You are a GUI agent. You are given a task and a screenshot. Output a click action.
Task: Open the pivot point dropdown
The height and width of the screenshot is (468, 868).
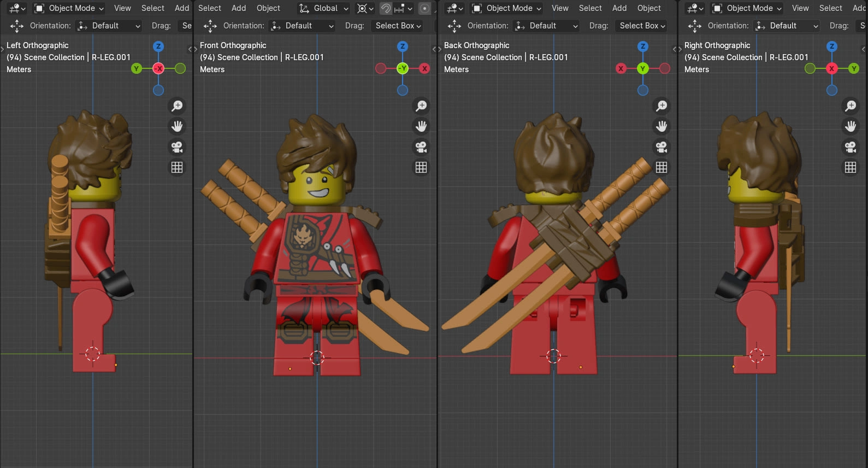coord(365,8)
